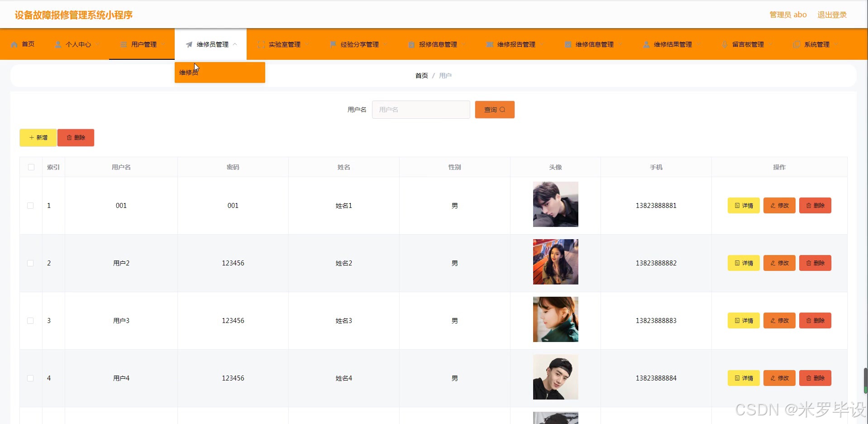This screenshot has height=424, width=868.
Task: Click the home icon beside 首页
Action: 14,44
